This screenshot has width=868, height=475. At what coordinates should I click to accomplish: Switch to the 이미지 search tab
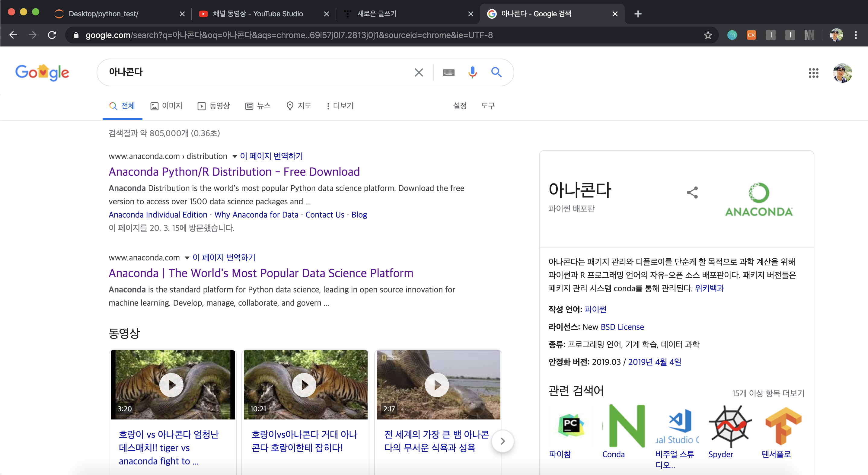point(167,106)
